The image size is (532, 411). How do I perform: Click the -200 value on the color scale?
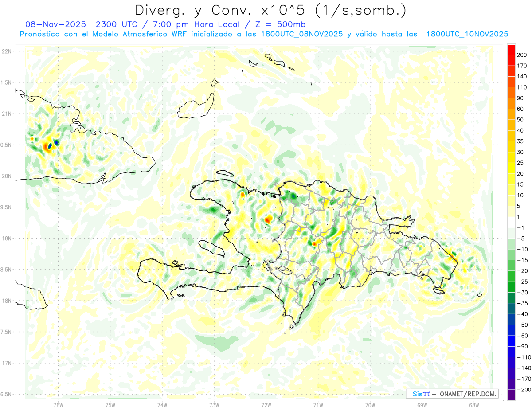[x=523, y=389]
